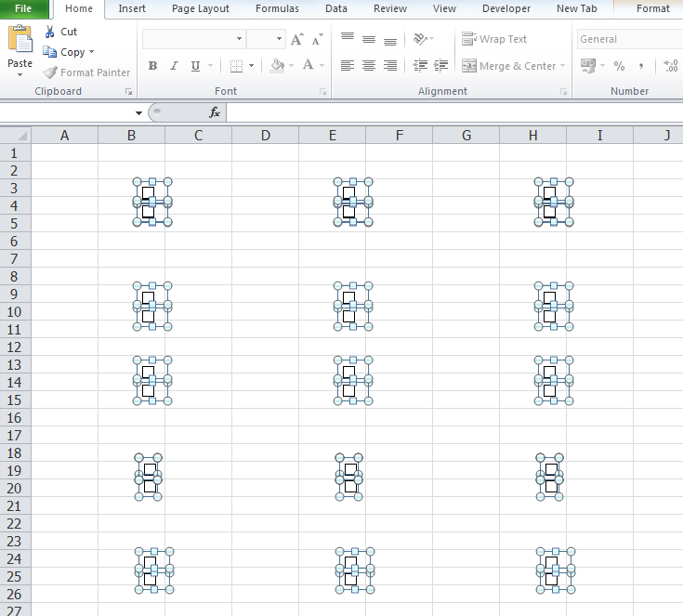
Task: Apply Comma Style icon
Action: pos(640,66)
